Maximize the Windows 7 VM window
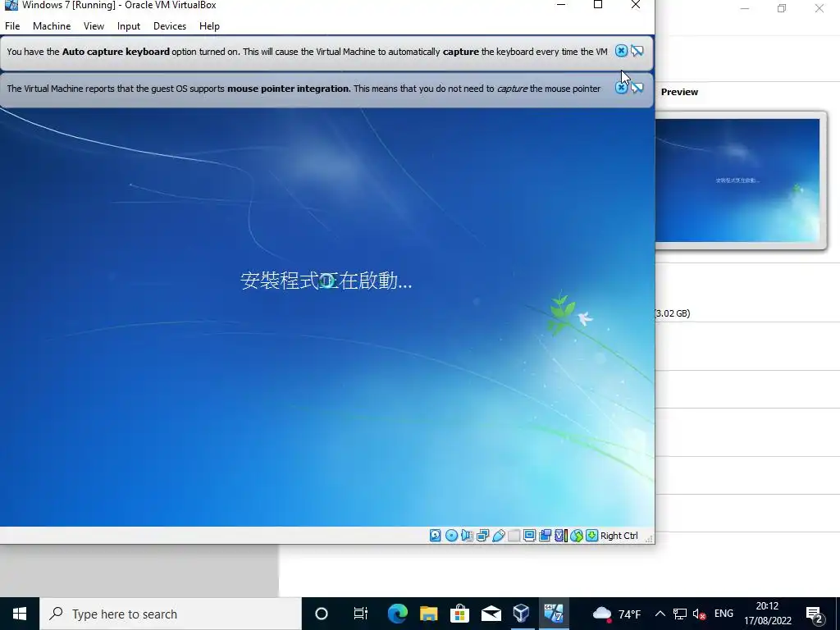The image size is (840, 630). pyautogui.click(x=598, y=5)
